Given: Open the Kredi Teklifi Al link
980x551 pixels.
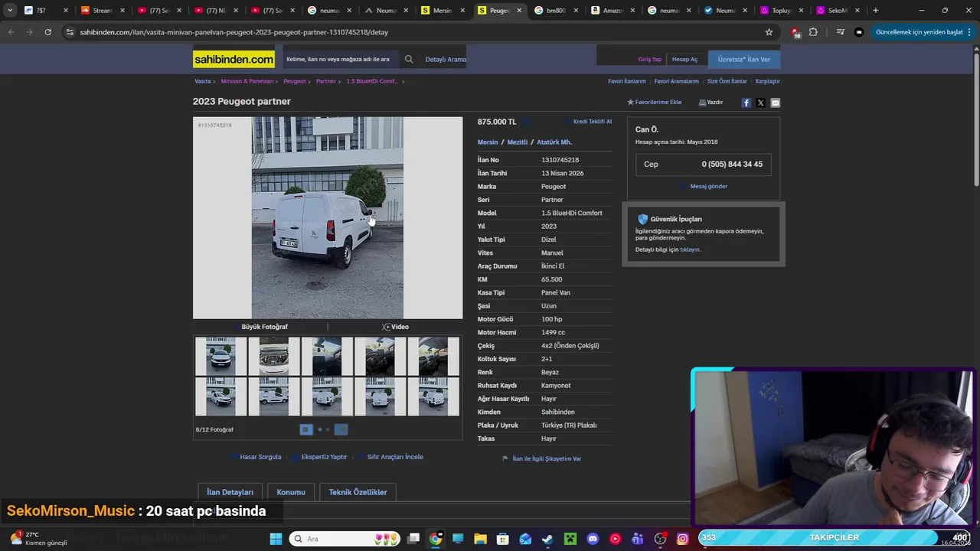Looking at the screenshot, I should pyautogui.click(x=593, y=122).
